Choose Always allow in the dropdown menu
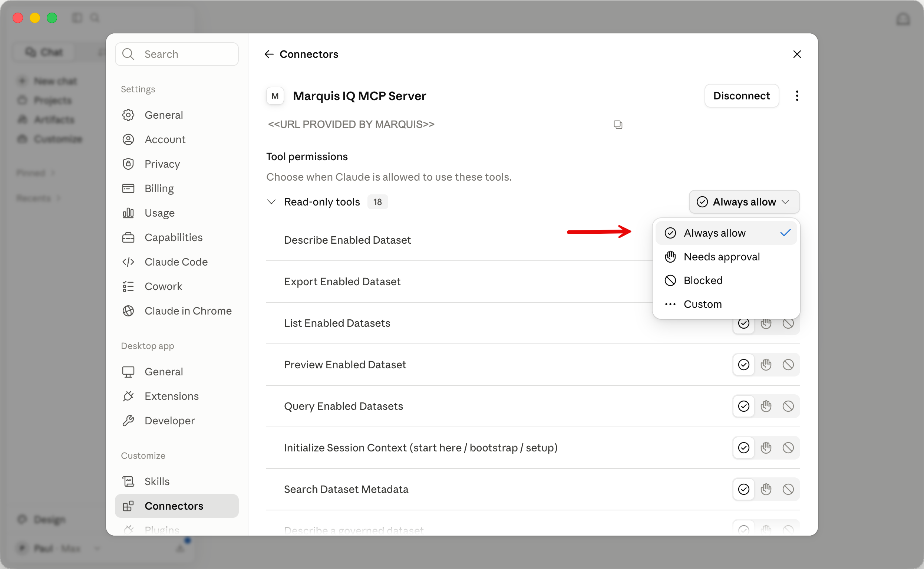The height and width of the screenshot is (569, 924). coord(726,233)
